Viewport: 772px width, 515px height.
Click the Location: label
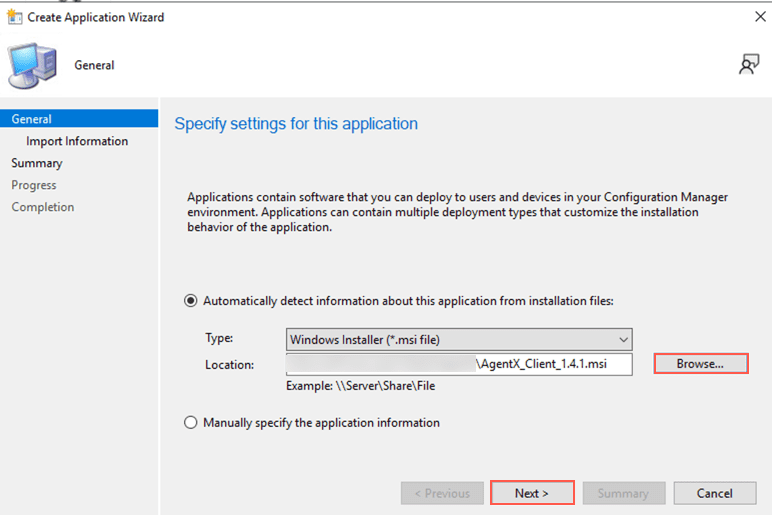pos(229,365)
